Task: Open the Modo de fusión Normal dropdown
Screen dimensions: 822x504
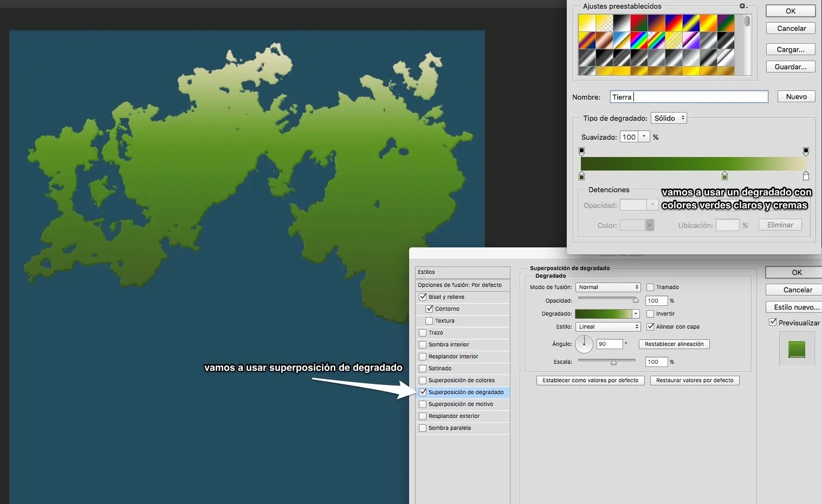Action: click(x=608, y=287)
